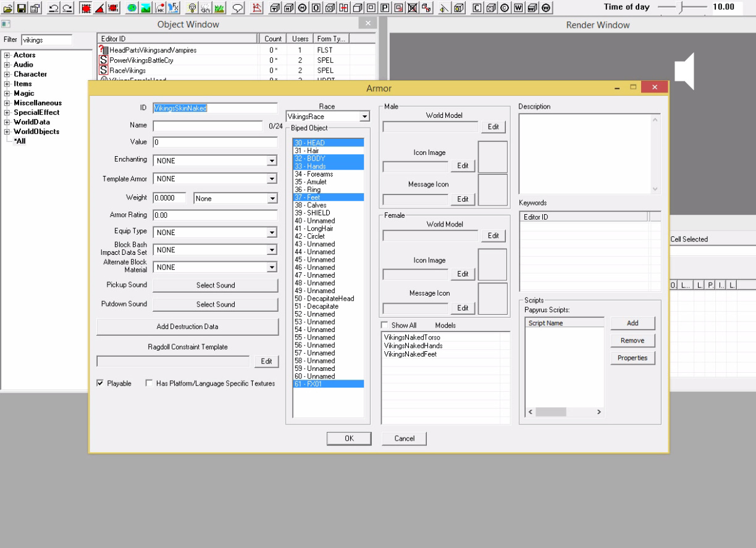Open the dialogue speech bubble toolbar icon
This screenshot has height=548, width=756.
(x=238, y=8)
